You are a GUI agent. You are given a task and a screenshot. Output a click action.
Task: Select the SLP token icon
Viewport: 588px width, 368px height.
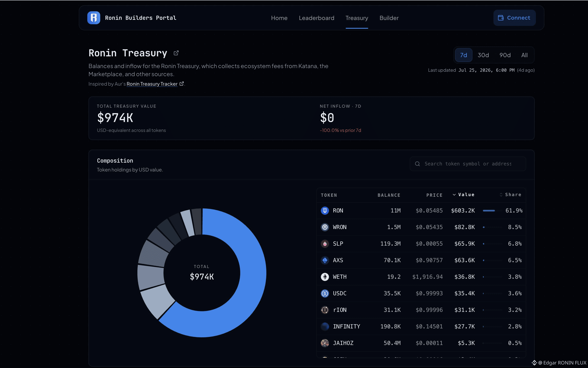(x=325, y=244)
